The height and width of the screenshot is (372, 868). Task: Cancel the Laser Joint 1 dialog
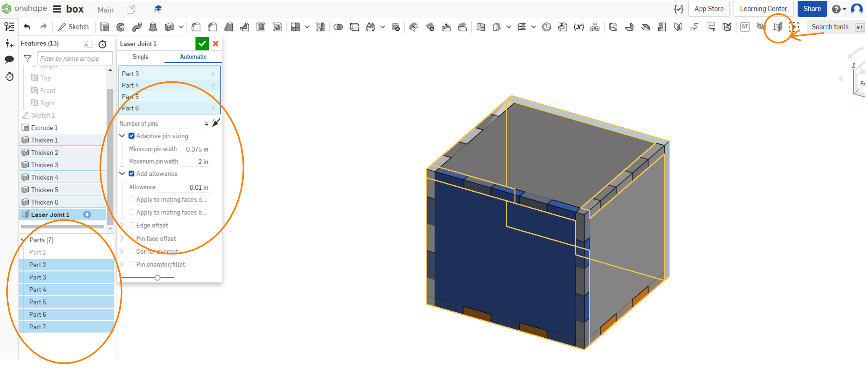tap(216, 44)
